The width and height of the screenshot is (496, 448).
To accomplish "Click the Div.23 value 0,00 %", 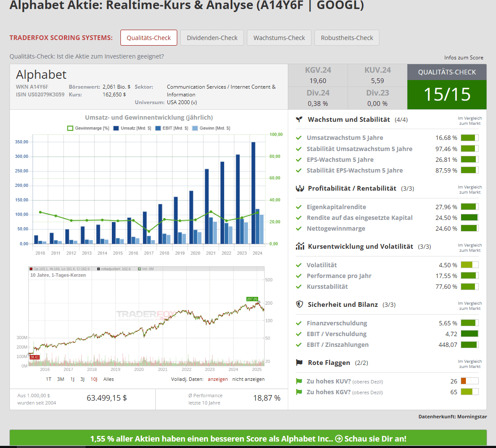I will pyautogui.click(x=377, y=104).
